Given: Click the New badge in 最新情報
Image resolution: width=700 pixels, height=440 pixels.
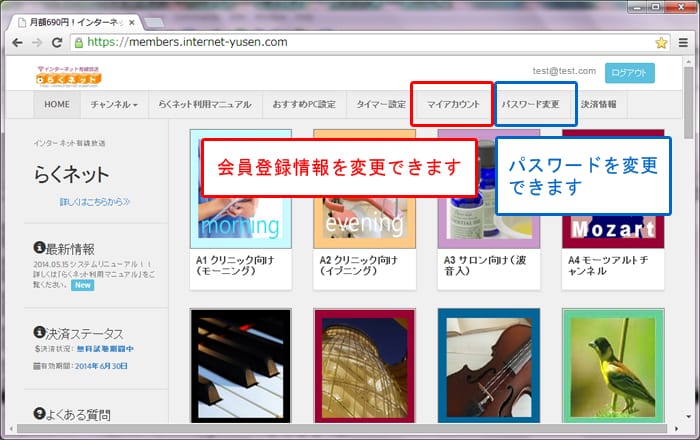Looking at the screenshot, I should [x=83, y=285].
